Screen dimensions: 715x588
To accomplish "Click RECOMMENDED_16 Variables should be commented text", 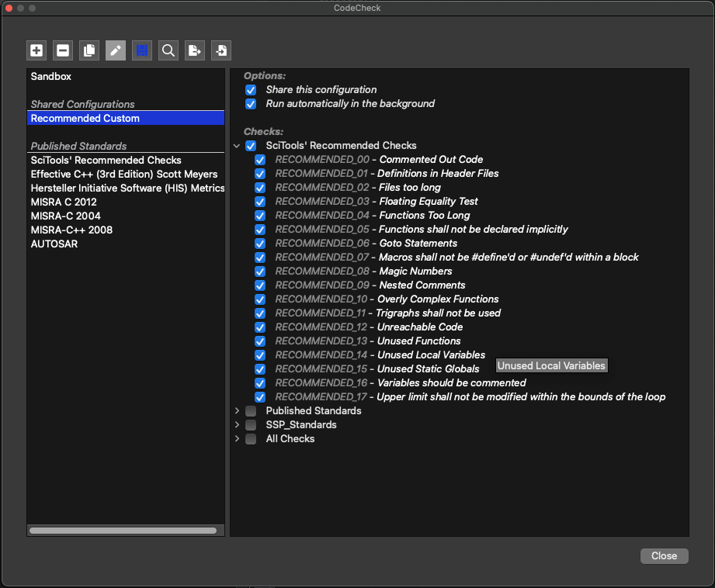I will click(x=401, y=383).
